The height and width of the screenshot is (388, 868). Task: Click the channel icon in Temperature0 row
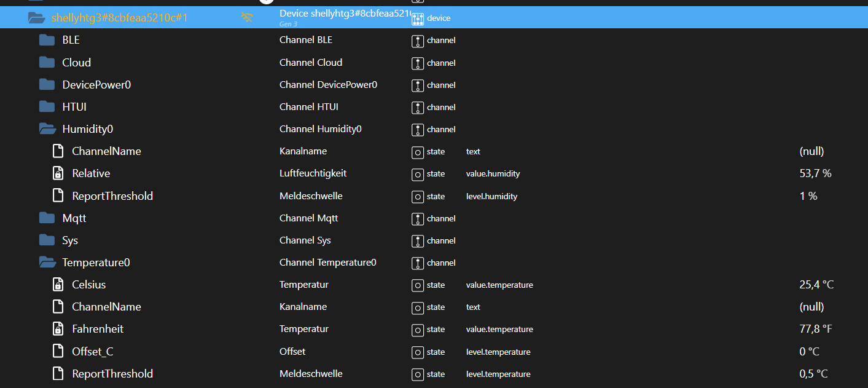418,263
